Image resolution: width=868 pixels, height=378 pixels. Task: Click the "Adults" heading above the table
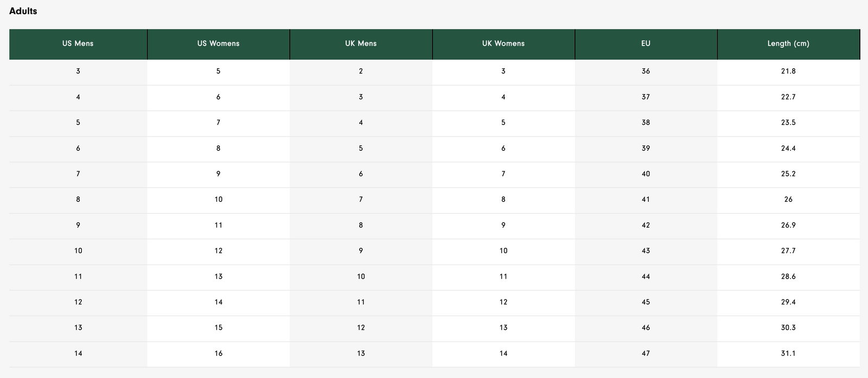pyautogui.click(x=23, y=11)
